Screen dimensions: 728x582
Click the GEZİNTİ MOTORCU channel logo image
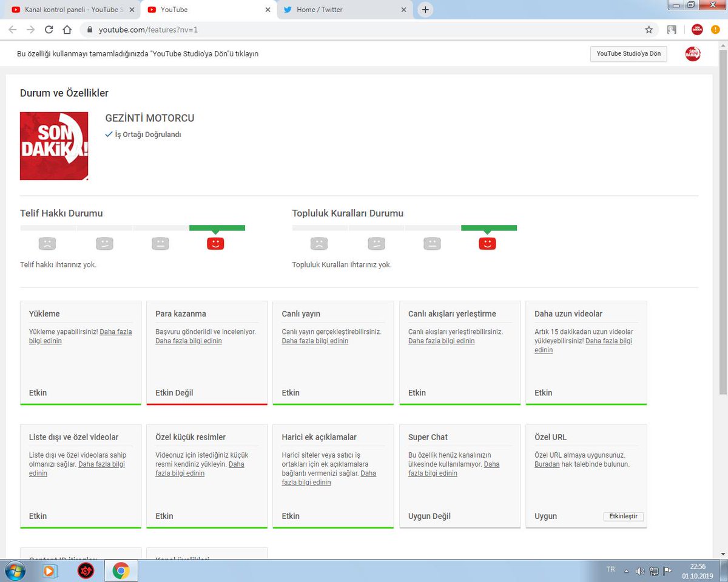tap(54, 146)
